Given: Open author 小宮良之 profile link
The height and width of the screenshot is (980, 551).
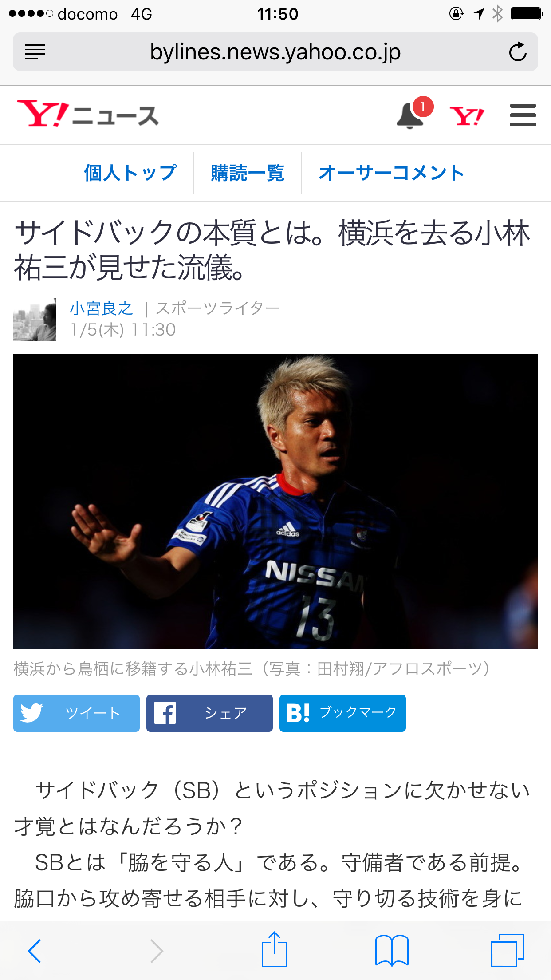Looking at the screenshot, I should [x=101, y=308].
